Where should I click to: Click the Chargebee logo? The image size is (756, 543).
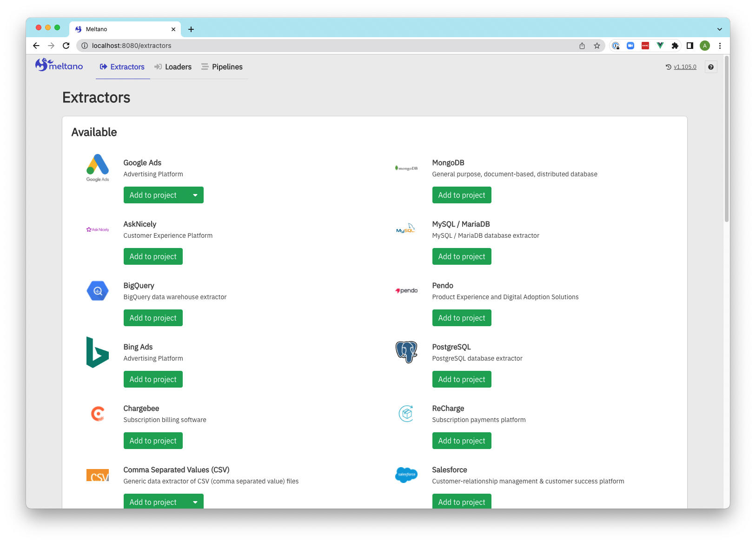98,414
